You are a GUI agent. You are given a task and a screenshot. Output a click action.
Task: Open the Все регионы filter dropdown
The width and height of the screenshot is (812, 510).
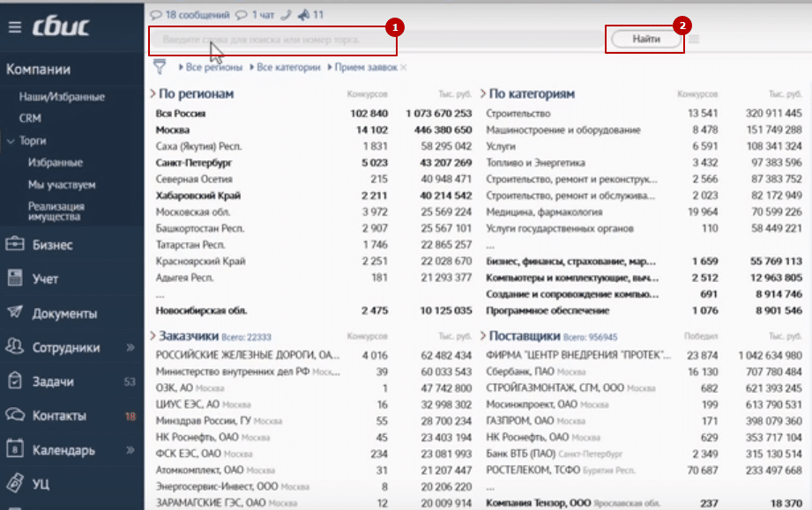210,67
